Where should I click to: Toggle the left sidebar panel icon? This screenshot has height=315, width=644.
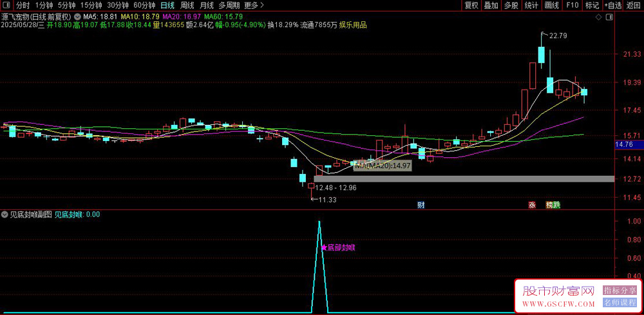click(7, 5)
